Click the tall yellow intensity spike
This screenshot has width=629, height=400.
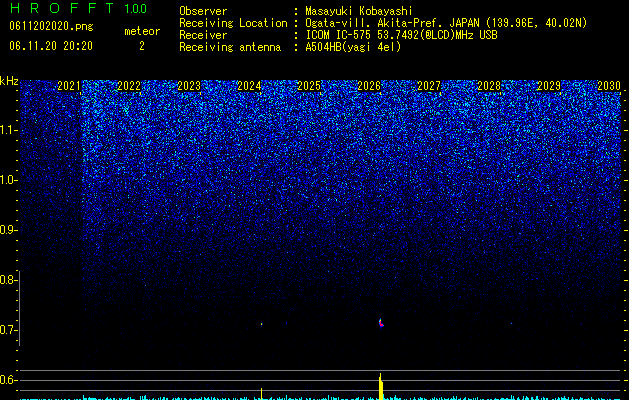point(381,386)
